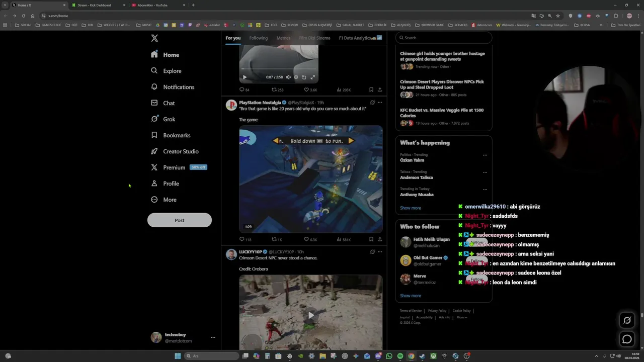Open Crimson Desert Players news story
This screenshot has width=644, height=362.
click(x=444, y=88)
